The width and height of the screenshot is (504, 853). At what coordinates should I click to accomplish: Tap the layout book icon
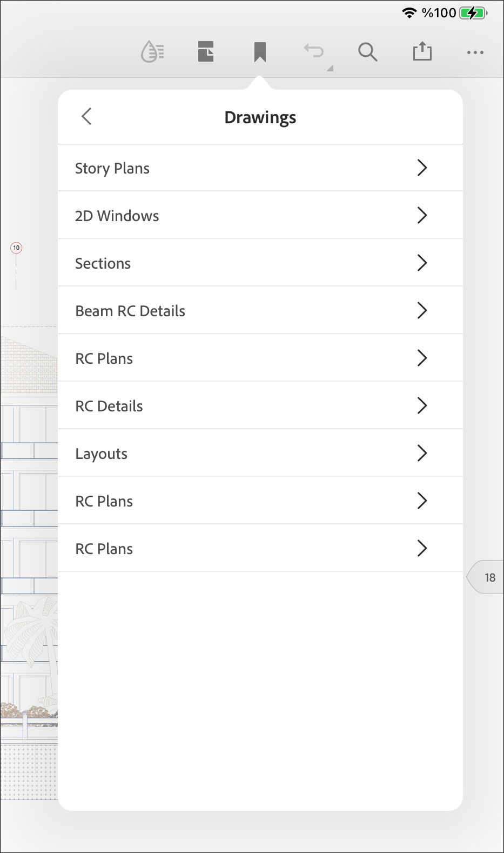point(206,52)
